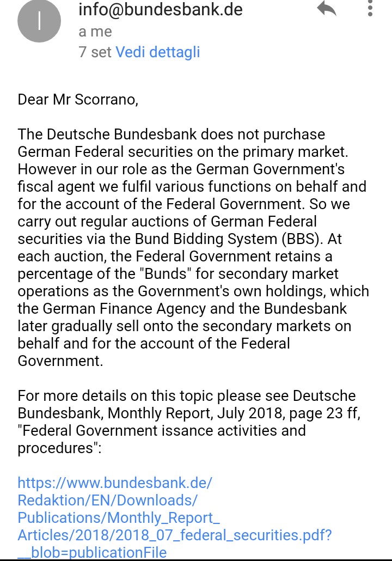Open the 2018_07_federal_securities.pdf link line
The height and width of the screenshot is (561, 392).
click(175, 535)
